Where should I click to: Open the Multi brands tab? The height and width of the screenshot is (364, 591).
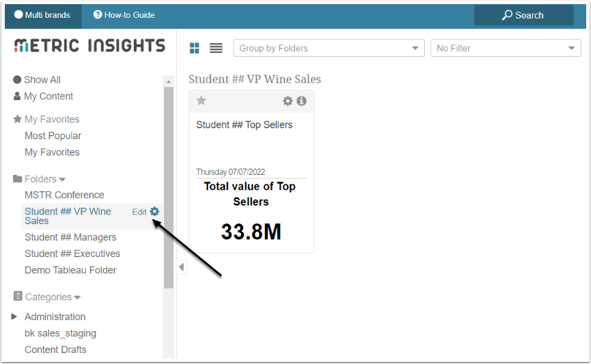pyautogui.click(x=43, y=14)
